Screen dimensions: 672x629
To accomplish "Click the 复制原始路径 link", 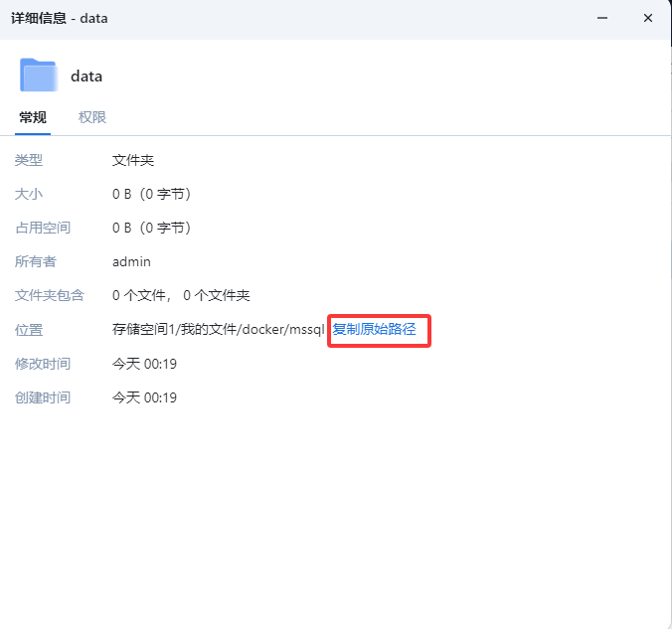I will [374, 330].
